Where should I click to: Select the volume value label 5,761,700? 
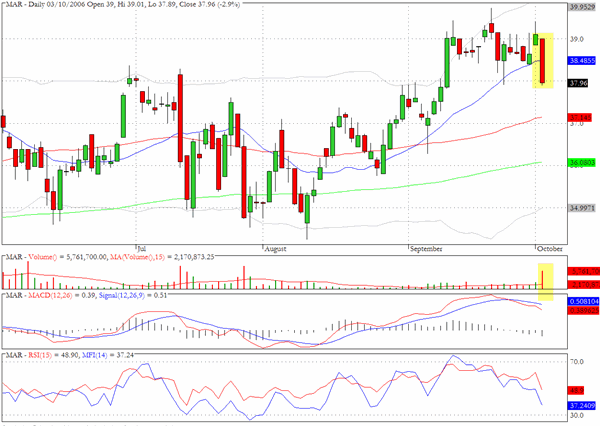point(584,271)
